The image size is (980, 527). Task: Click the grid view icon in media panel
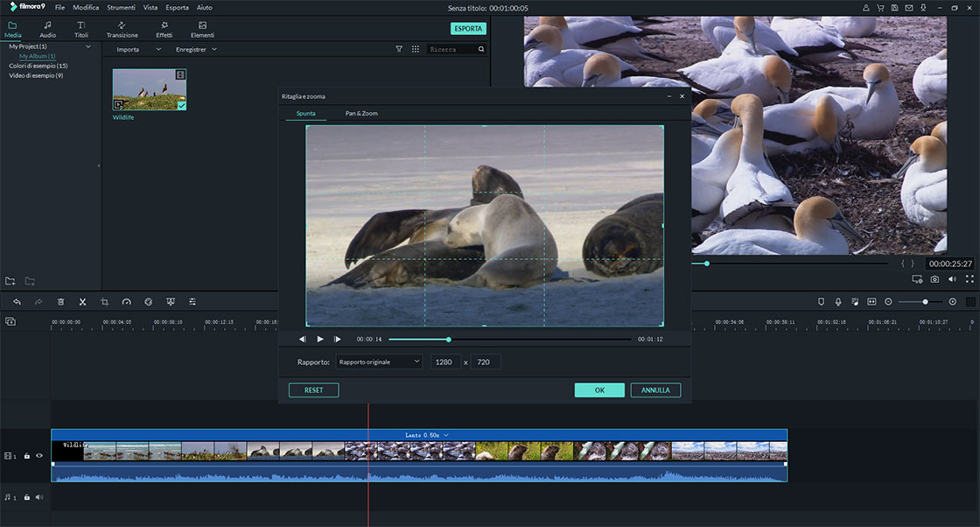click(416, 49)
